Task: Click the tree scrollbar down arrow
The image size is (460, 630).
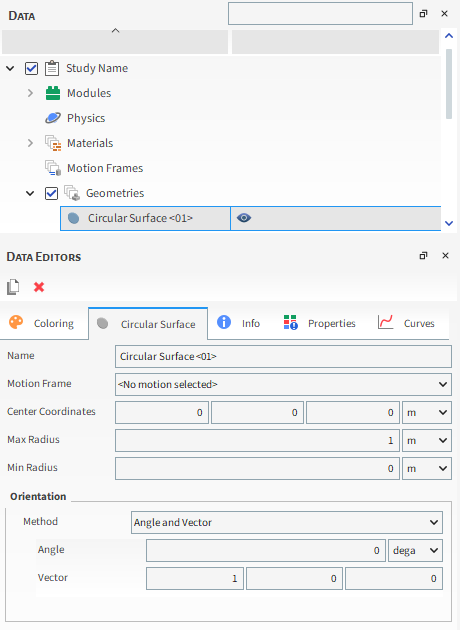Action: click(x=449, y=223)
